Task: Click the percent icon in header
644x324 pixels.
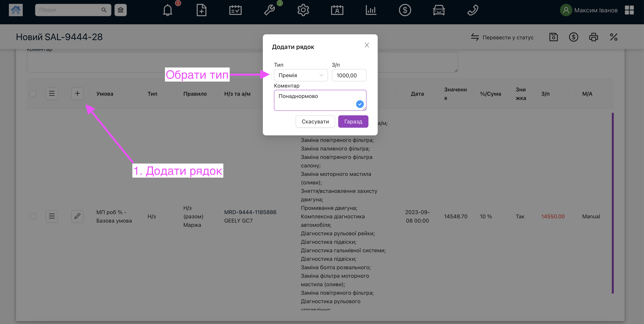Action: pyautogui.click(x=614, y=37)
